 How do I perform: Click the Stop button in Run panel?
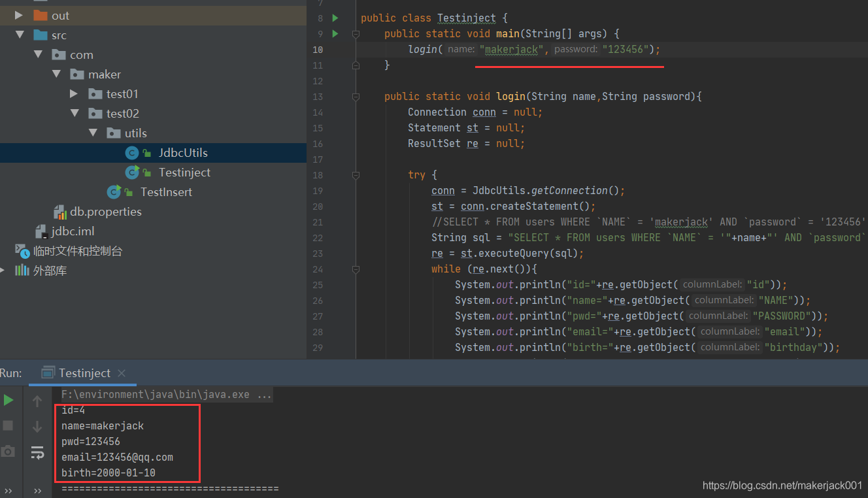coord(8,425)
